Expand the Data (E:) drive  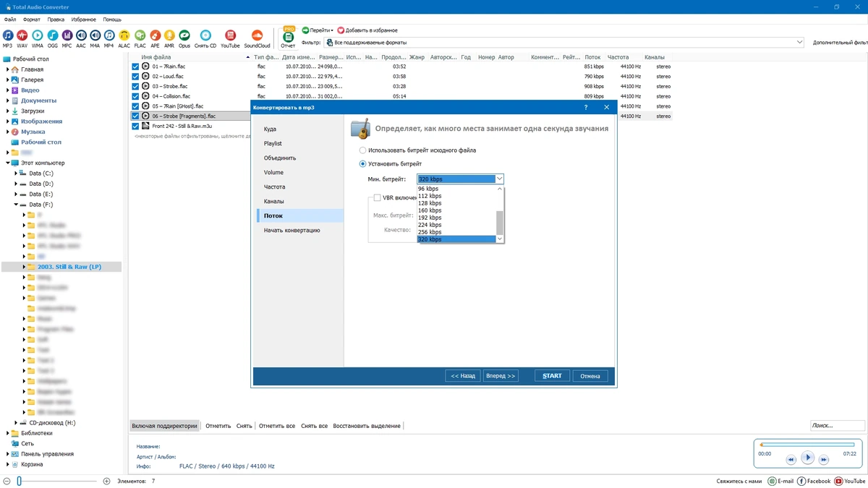click(x=16, y=194)
